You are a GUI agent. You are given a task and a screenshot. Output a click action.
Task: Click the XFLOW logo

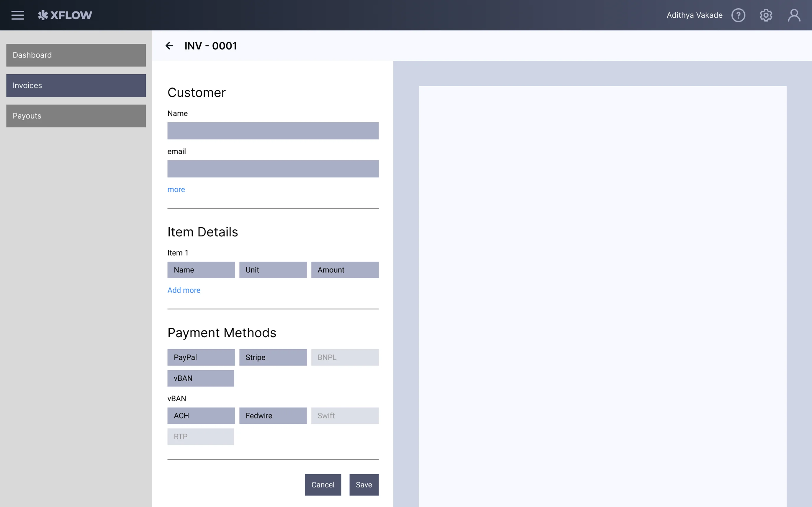pos(65,15)
